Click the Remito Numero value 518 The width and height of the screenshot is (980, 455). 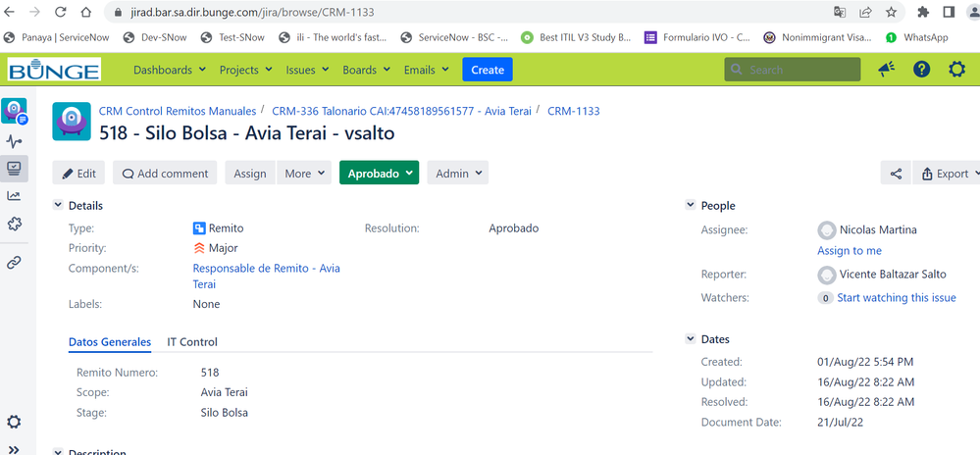pyautogui.click(x=210, y=373)
